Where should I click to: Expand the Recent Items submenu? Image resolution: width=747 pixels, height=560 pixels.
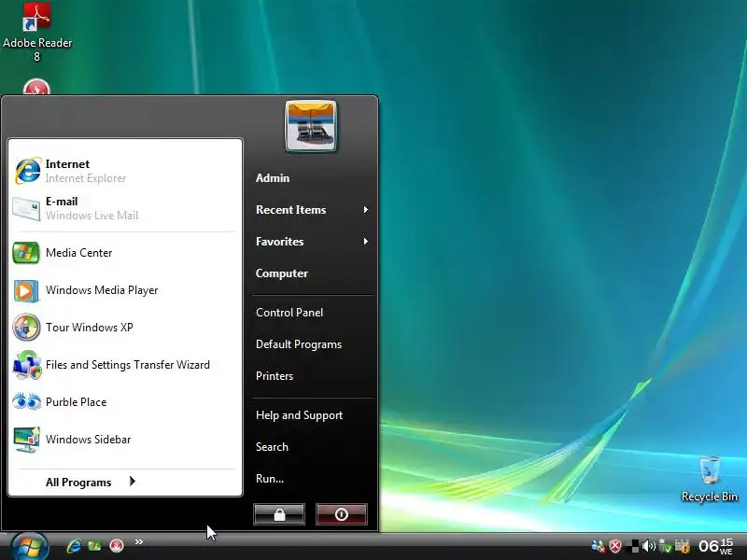pyautogui.click(x=313, y=209)
